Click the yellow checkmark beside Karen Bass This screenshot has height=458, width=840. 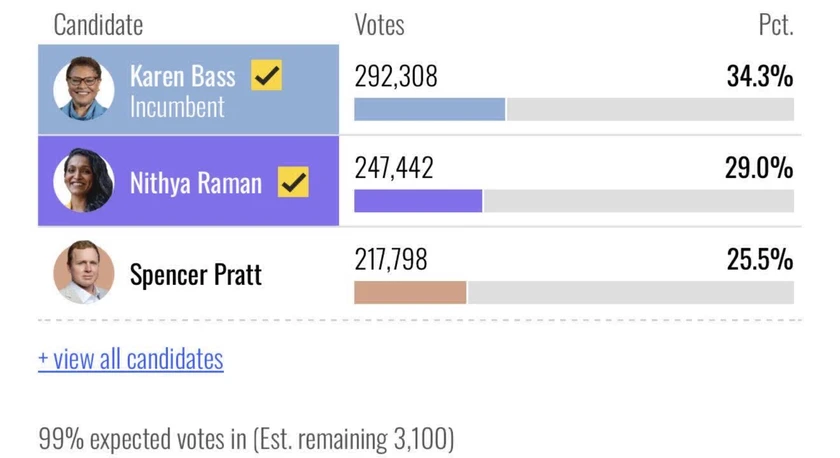point(266,75)
